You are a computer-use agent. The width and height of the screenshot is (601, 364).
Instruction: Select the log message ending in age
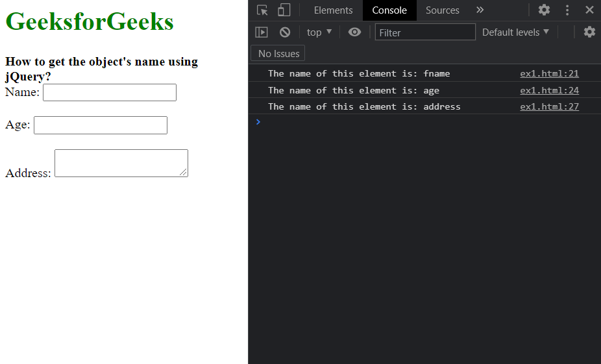click(x=353, y=90)
